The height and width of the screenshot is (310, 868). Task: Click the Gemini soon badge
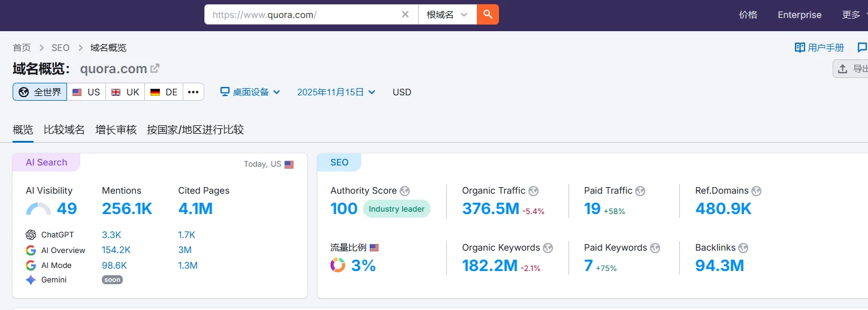(112, 280)
